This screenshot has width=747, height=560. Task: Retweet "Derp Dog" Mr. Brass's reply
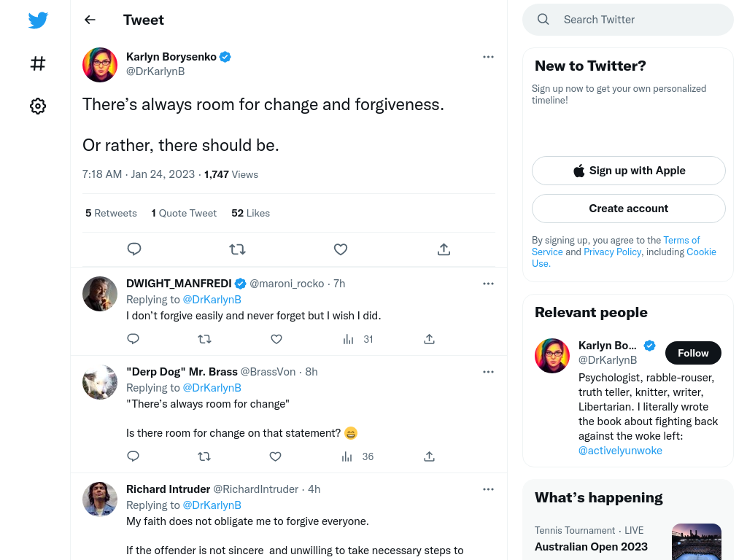click(204, 456)
